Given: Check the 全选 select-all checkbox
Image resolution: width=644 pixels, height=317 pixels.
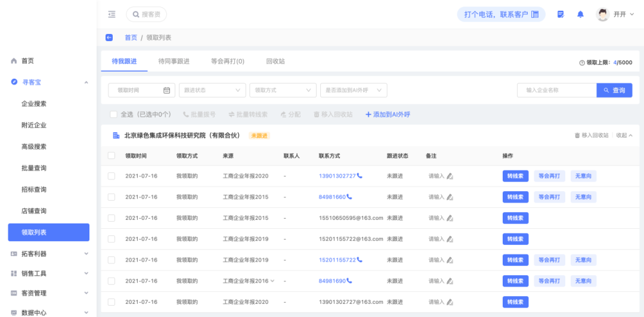Looking at the screenshot, I should point(114,114).
